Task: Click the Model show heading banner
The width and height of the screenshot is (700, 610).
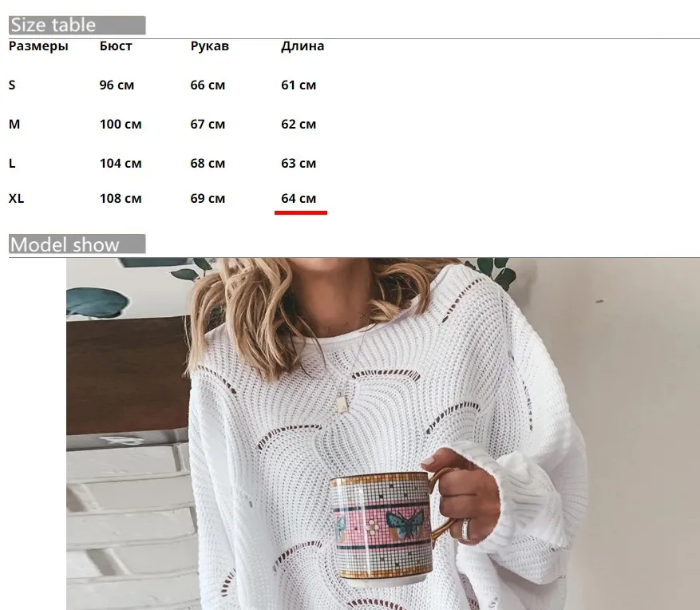Action: tap(77, 244)
